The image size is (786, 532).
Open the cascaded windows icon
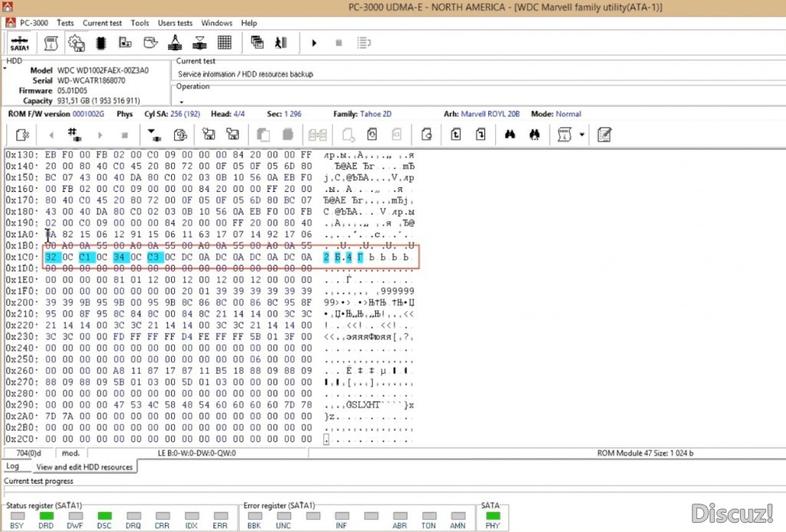[x=257, y=43]
